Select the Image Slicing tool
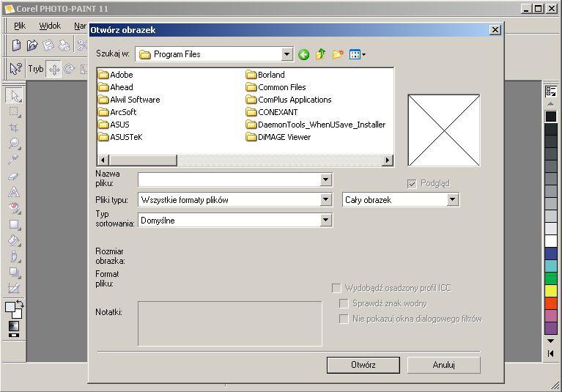Image resolution: width=562 pixels, height=392 pixels. (x=14, y=288)
